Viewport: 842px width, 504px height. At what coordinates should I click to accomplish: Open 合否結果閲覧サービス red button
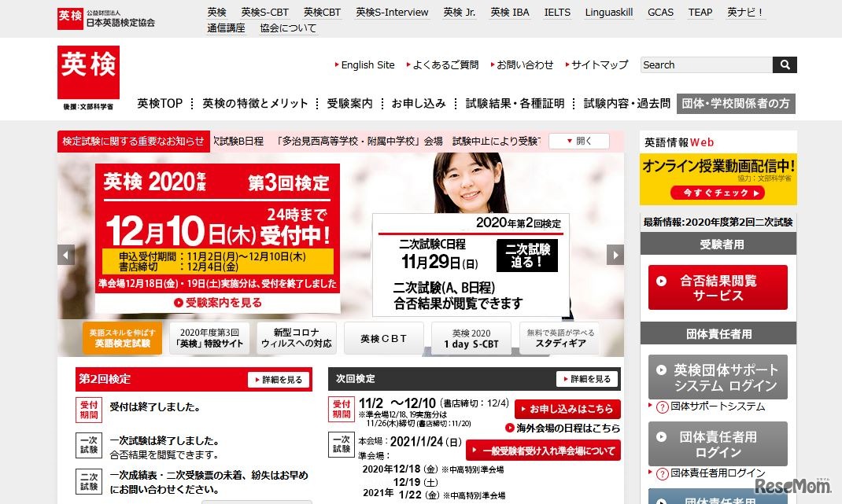tap(718, 287)
